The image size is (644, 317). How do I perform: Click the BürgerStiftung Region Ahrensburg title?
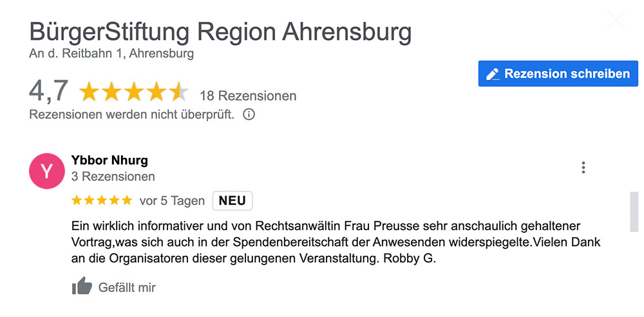pyautogui.click(x=220, y=32)
